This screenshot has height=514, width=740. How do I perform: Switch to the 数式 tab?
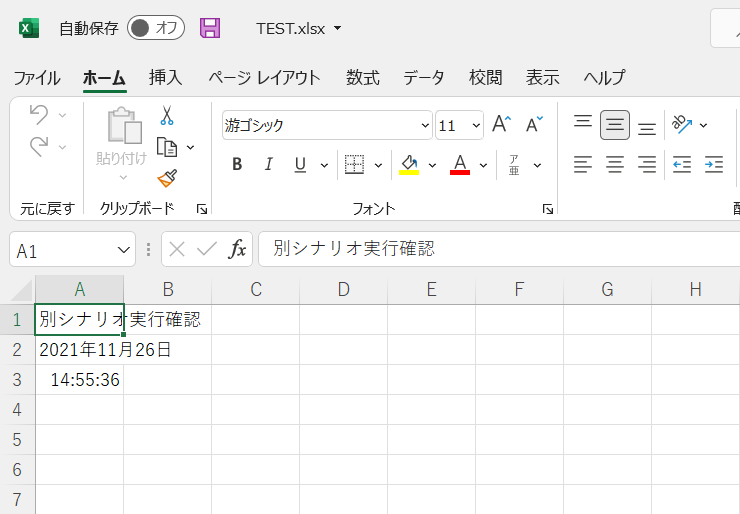pyautogui.click(x=362, y=78)
